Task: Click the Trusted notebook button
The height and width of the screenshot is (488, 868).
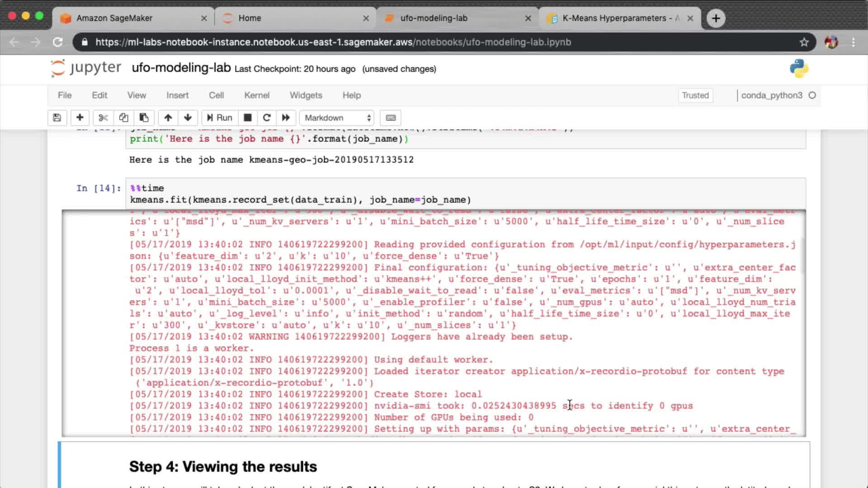Action: click(695, 95)
